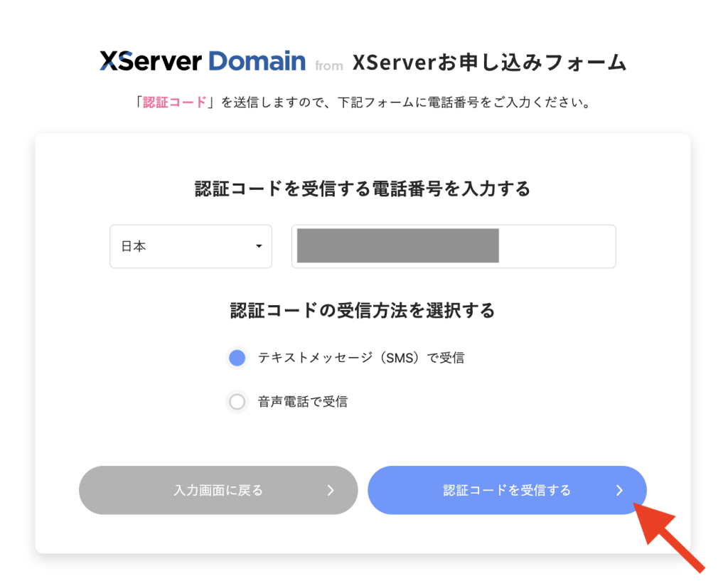Click the XServer Domain logo

[203, 61]
